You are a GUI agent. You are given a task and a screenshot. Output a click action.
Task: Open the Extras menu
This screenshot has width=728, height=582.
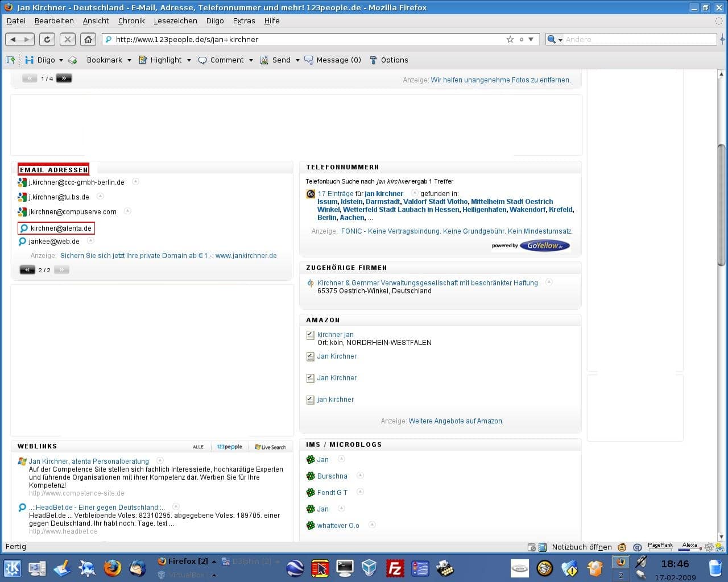(x=244, y=20)
